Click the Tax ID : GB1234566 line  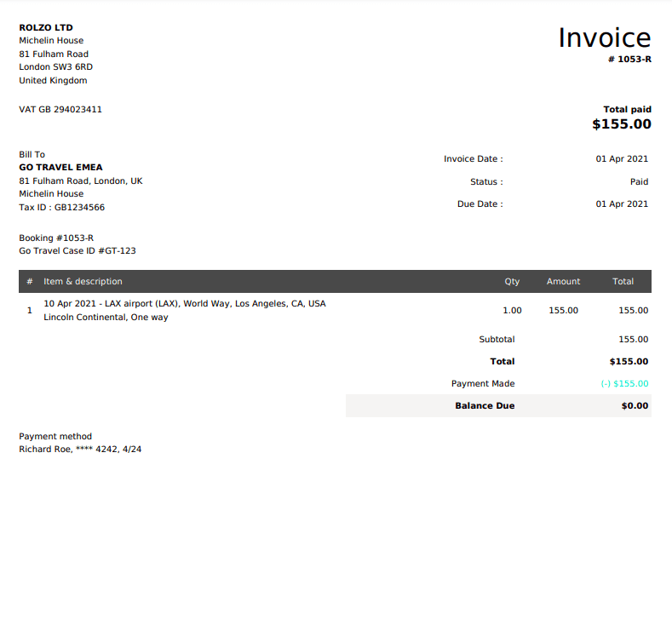62,207
